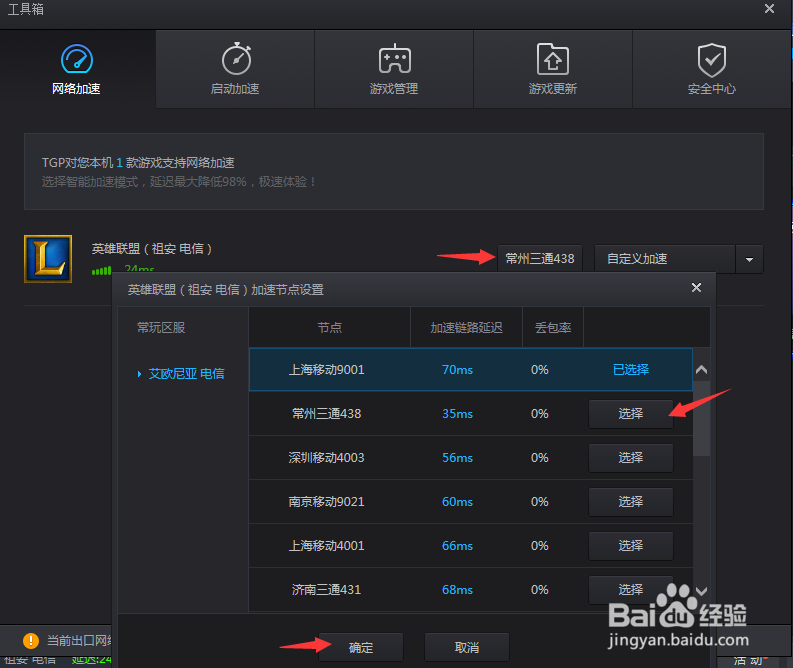This screenshot has height=668, width=793.
Task: Click the 常州三通438 node button
Action: tap(540, 259)
